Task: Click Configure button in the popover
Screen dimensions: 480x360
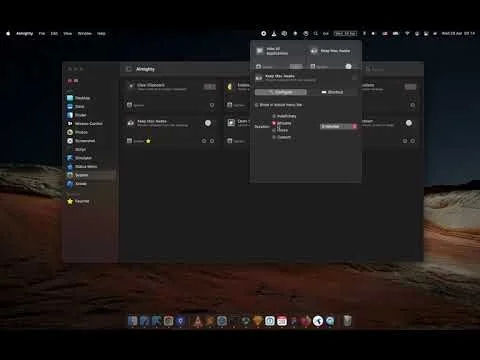Action: [x=281, y=92]
